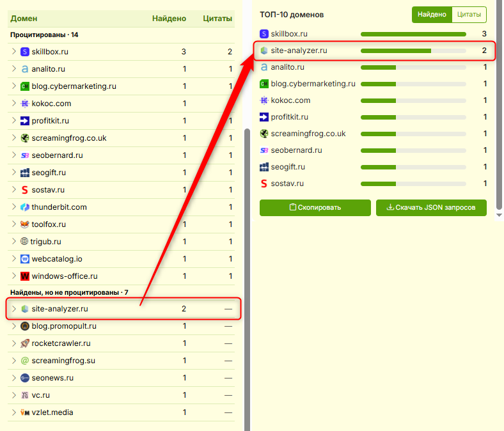Click the Скопировать button
The height and width of the screenshot is (431, 504).
[315, 208]
